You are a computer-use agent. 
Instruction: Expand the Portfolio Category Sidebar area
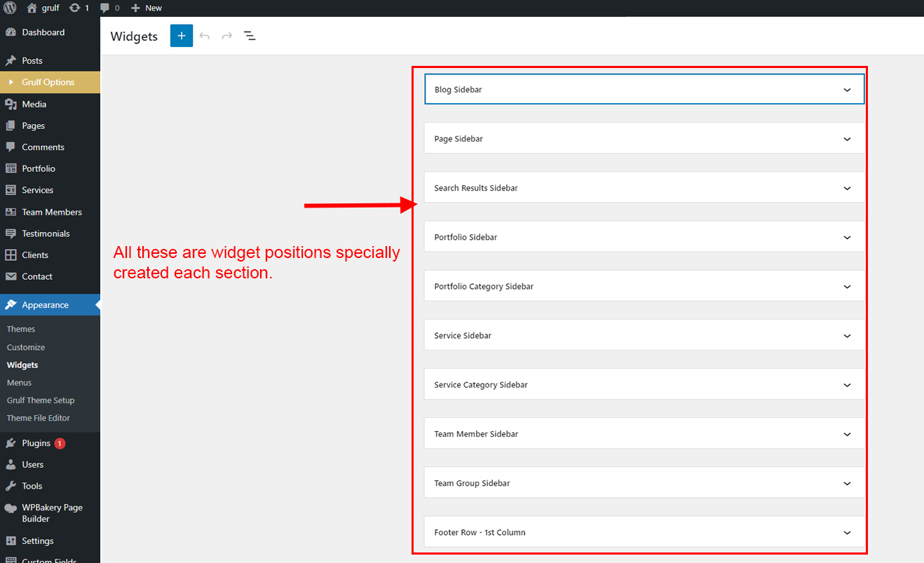click(x=644, y=286)
